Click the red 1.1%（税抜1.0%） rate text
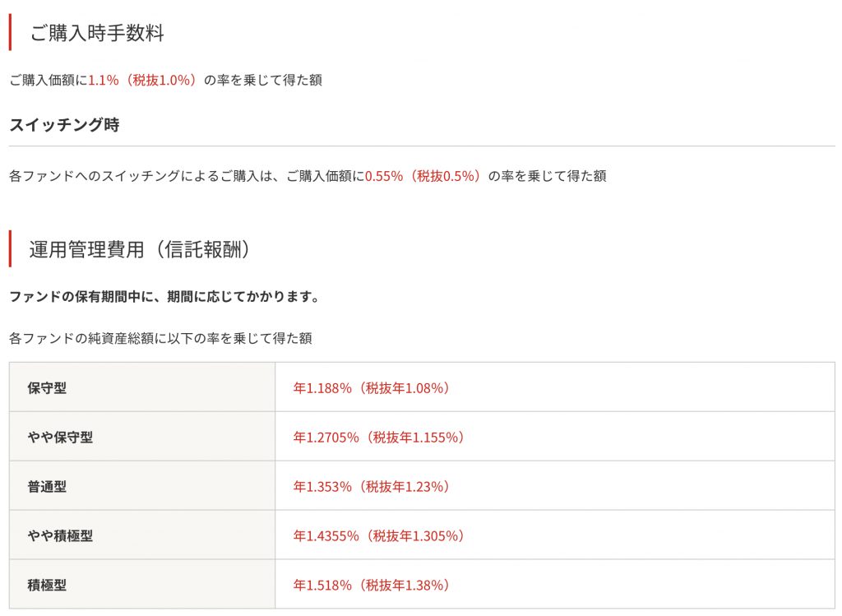 pos(143,80)
